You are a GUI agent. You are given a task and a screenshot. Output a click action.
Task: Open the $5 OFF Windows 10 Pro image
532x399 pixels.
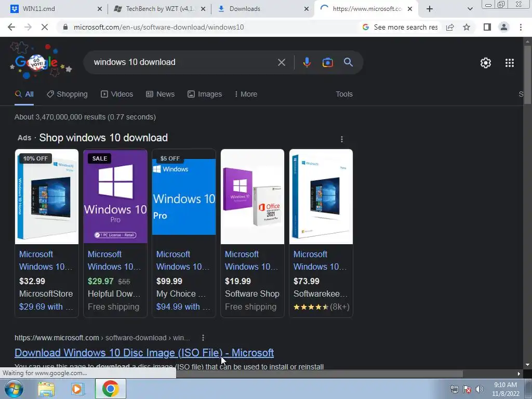pos(184,196)
